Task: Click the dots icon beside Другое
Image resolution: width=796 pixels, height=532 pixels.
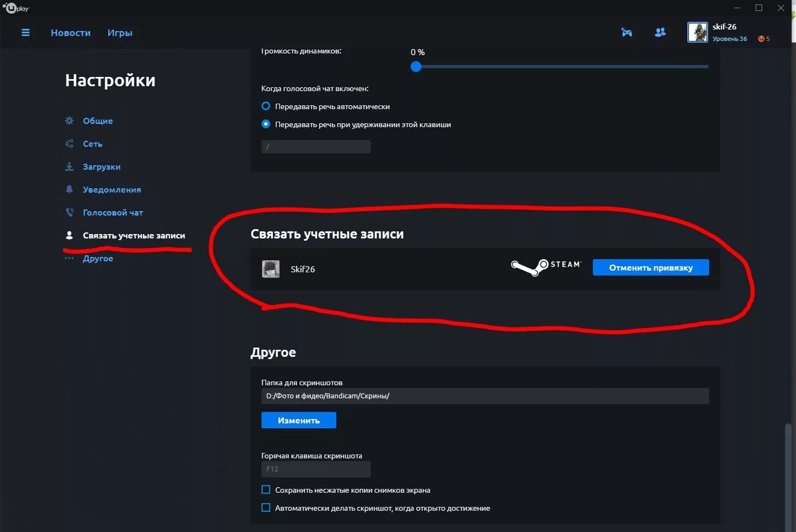Action: tap(69, 258)
